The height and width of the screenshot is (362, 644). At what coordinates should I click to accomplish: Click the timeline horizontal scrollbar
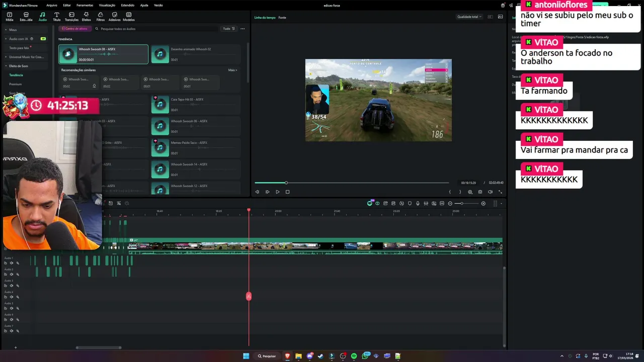click(99, 347)
